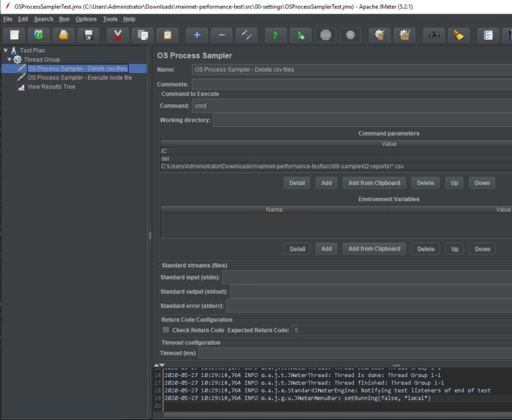Viewport: 512px width, 420px height.
Task: Select the del parameter row
Action: (336, 159)
